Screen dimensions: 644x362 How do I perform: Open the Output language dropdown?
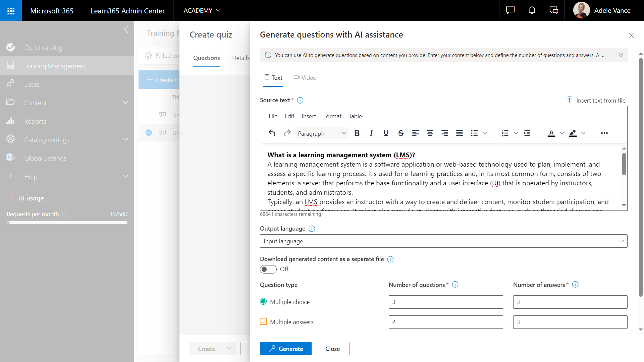(443, 241)
